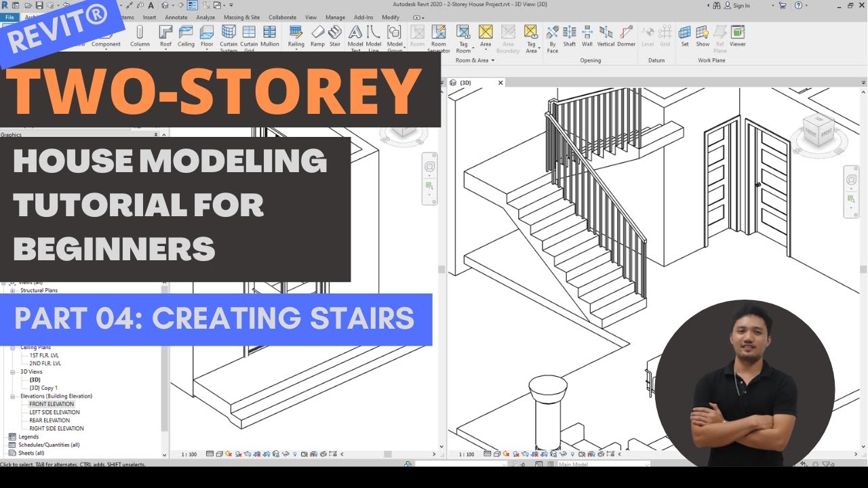Viewport: 868px width, 488px height.
Task: Select the {3D} Copy 1 view
Action: point(43,388)
